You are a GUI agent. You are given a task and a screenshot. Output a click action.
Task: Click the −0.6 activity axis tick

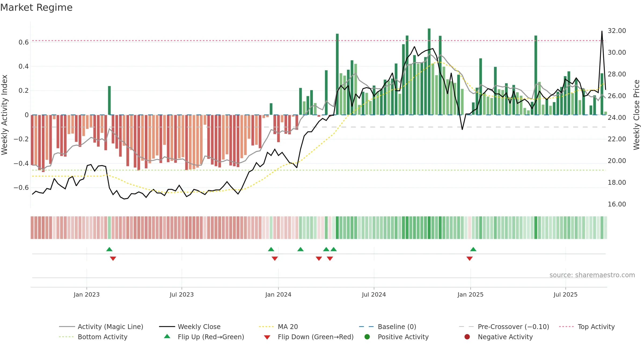[x=21, y=188]
